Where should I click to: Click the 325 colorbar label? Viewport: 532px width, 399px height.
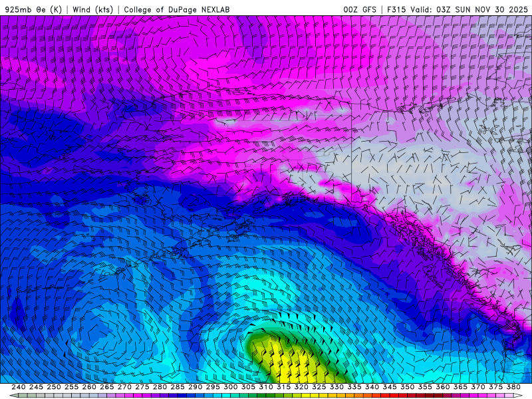[x=319, y=387]
